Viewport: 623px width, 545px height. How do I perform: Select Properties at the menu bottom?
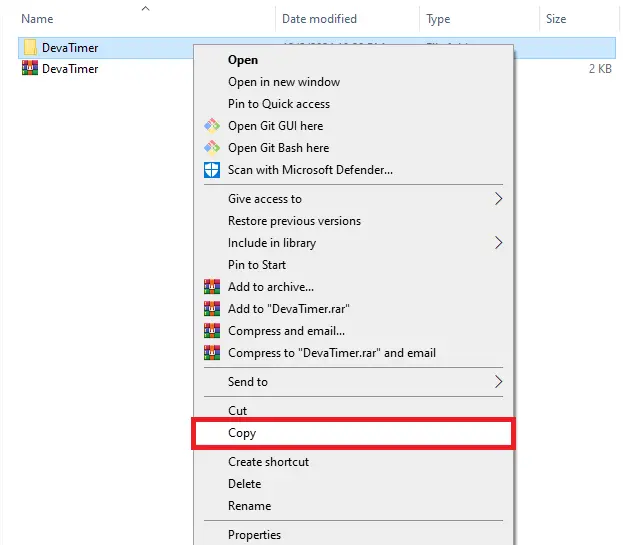(254, 535)
